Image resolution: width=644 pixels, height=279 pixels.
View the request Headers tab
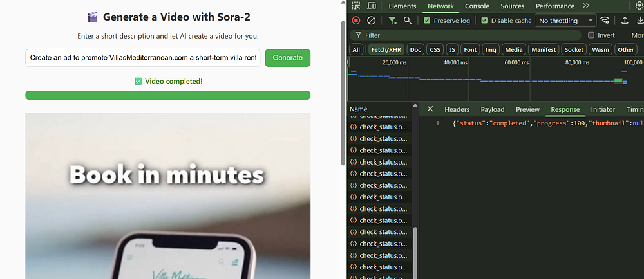[x=457, y=109]
